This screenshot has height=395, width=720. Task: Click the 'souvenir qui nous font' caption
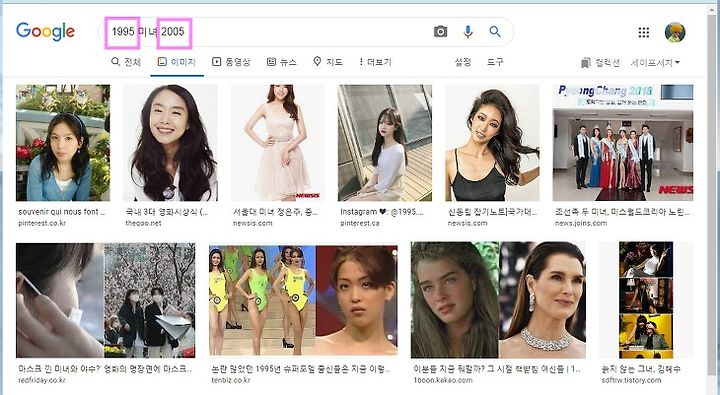coord(62,212)
